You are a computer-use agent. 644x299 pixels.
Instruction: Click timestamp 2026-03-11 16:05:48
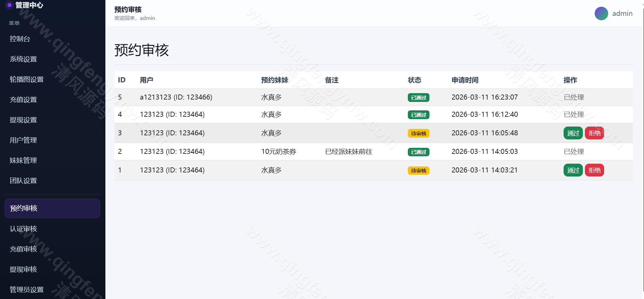(485, 133)
